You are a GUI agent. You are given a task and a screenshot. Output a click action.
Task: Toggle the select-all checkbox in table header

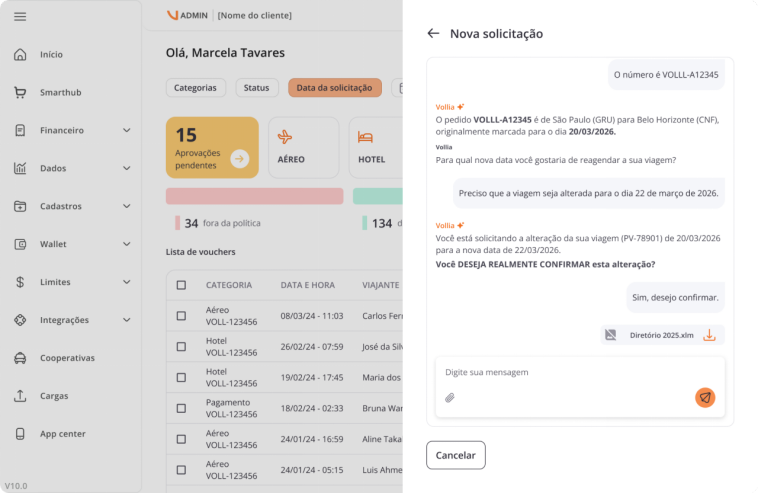tap(181, 285)
